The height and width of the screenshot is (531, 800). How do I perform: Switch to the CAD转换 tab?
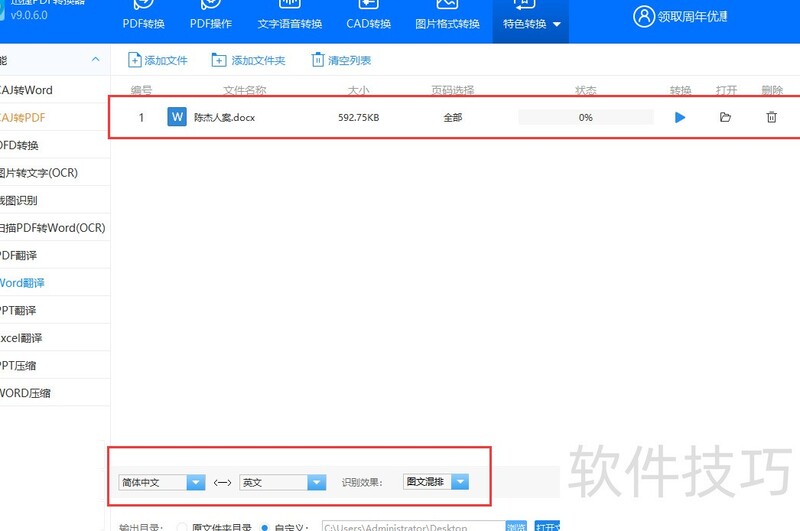click(368, 15)
